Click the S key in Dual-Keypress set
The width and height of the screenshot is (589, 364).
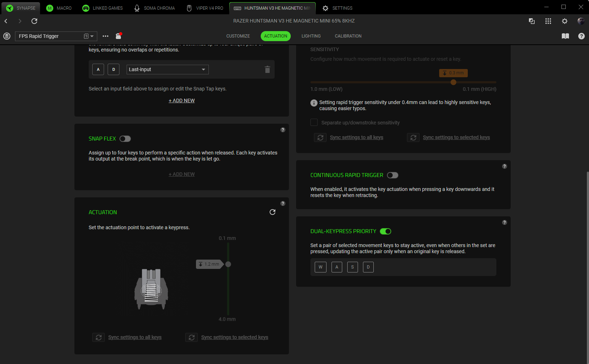pos(353,267)
